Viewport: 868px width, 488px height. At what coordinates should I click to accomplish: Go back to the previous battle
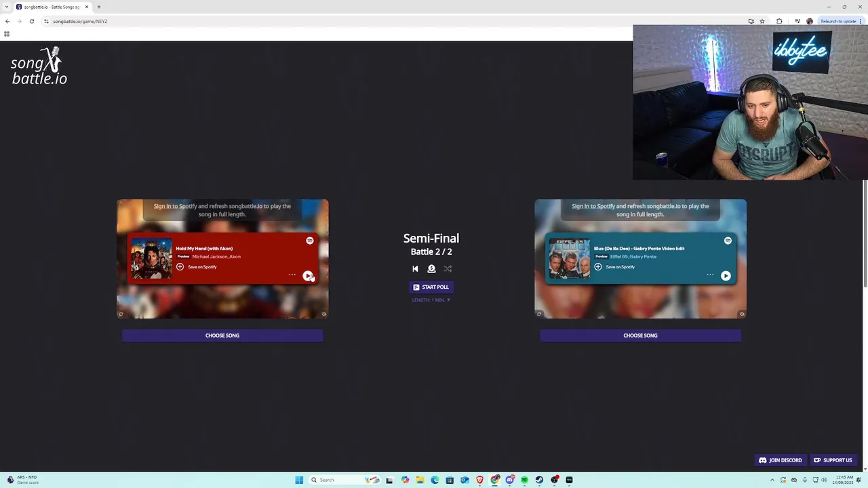[x=415, y=269]
